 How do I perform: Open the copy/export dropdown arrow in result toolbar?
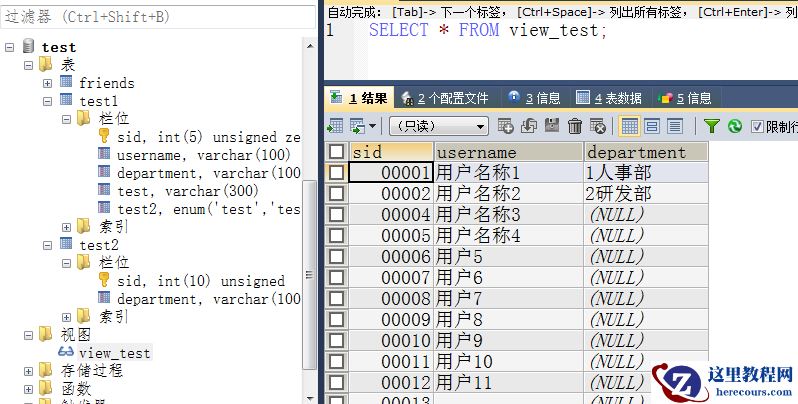pos(373,126)
